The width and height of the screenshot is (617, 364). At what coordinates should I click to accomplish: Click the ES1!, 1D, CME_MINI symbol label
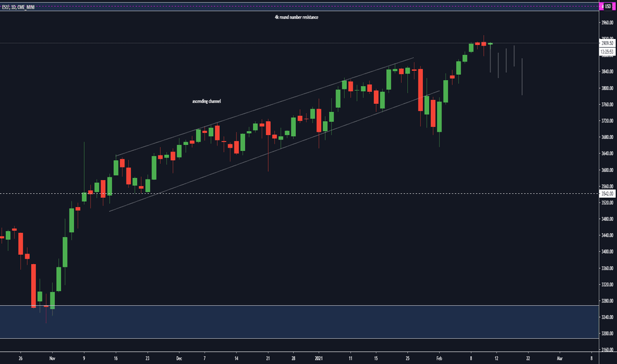[x=18, y=7]
